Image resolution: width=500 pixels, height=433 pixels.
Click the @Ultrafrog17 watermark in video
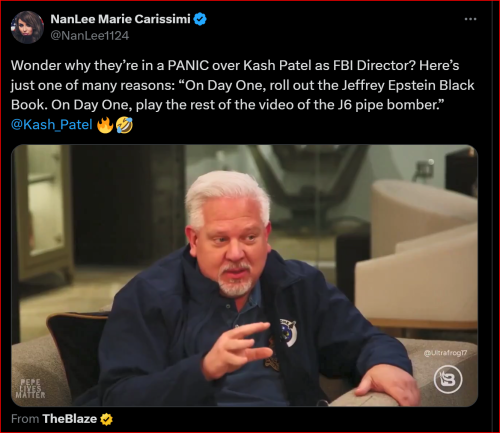445,353
